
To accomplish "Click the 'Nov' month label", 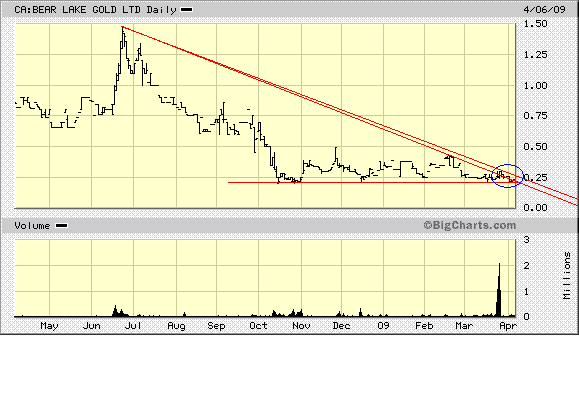I will click(x=301, y=326).
